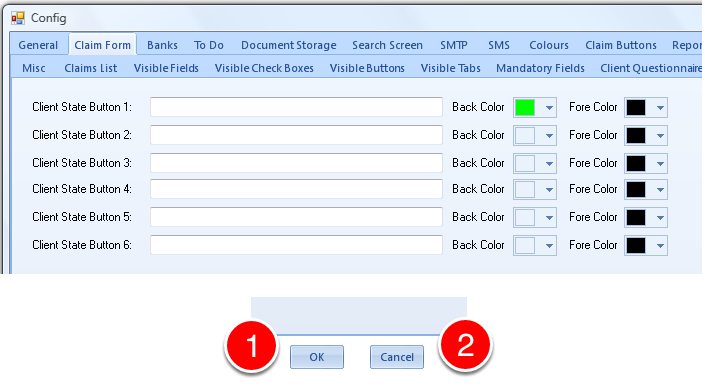Focus the Client State Button 5 text field
This screenshot has height=386, width=705.
click(296, 217)
